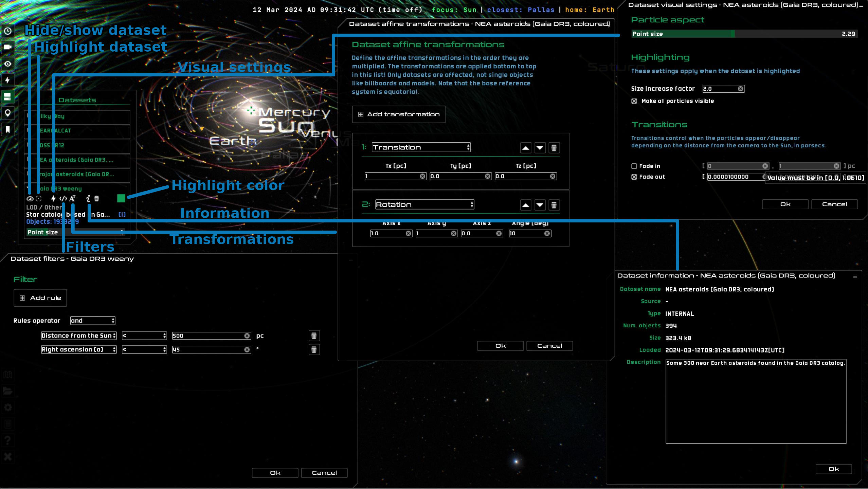868x489 pixels.
Task: Open the Visual effects lightning sidebar icon
Action: pos(8,80)
